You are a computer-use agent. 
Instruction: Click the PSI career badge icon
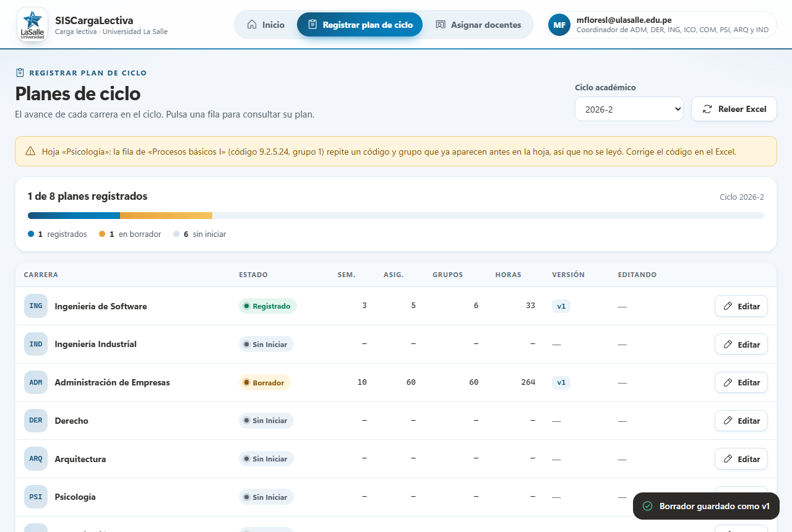click(x=36, y=497)
